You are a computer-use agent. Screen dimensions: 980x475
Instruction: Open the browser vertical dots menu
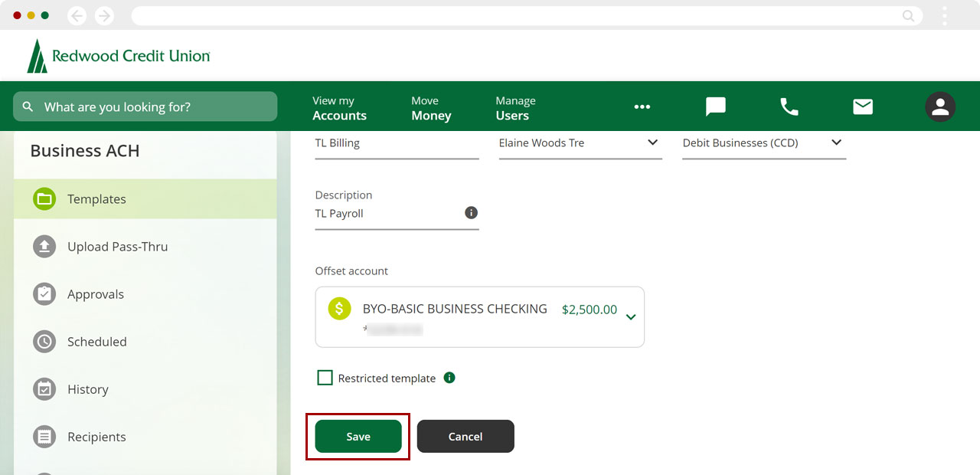[945, 15]
